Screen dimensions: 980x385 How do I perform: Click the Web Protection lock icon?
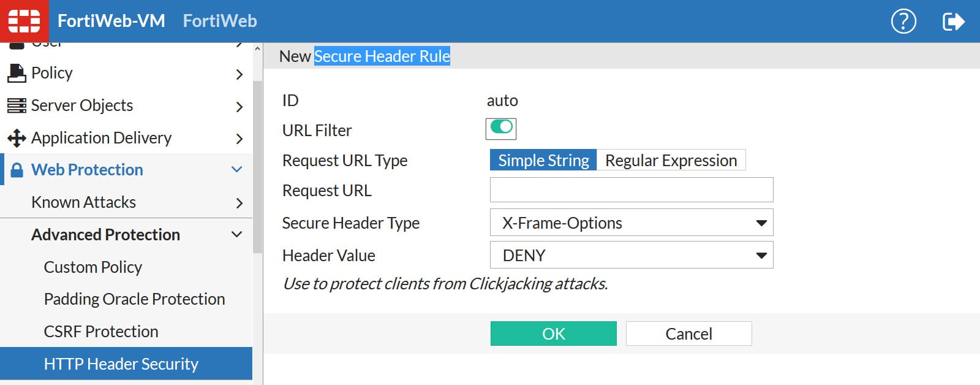click(17, 169)
